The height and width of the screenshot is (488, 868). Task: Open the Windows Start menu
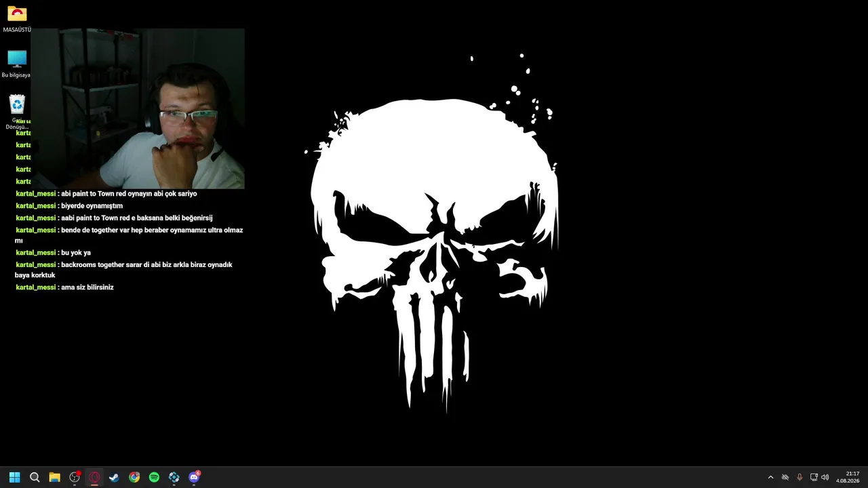pos(14,477)
